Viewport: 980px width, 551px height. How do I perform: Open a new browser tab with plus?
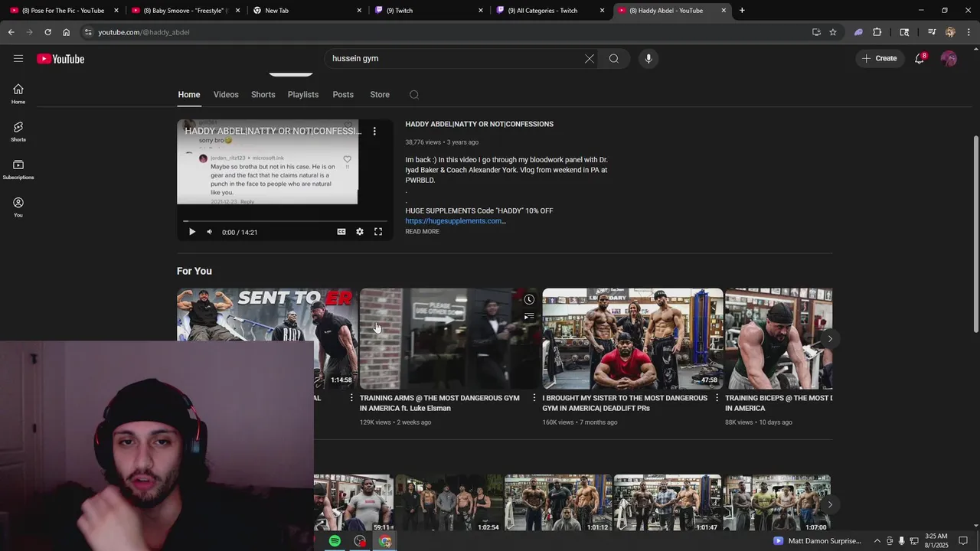tap(742, 11)
